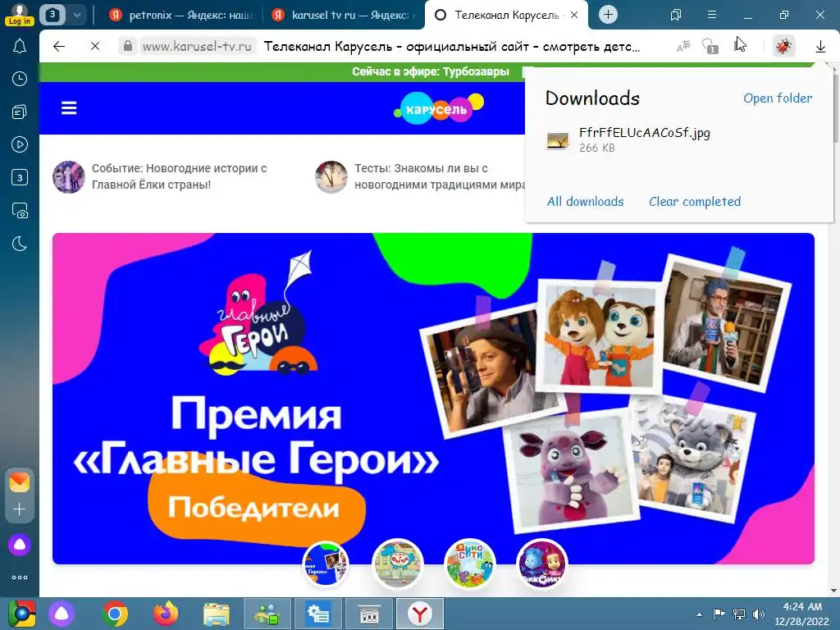Open the Новогодние истории event link
Viewport: 840px width, 630px height.
click(179, 176)
